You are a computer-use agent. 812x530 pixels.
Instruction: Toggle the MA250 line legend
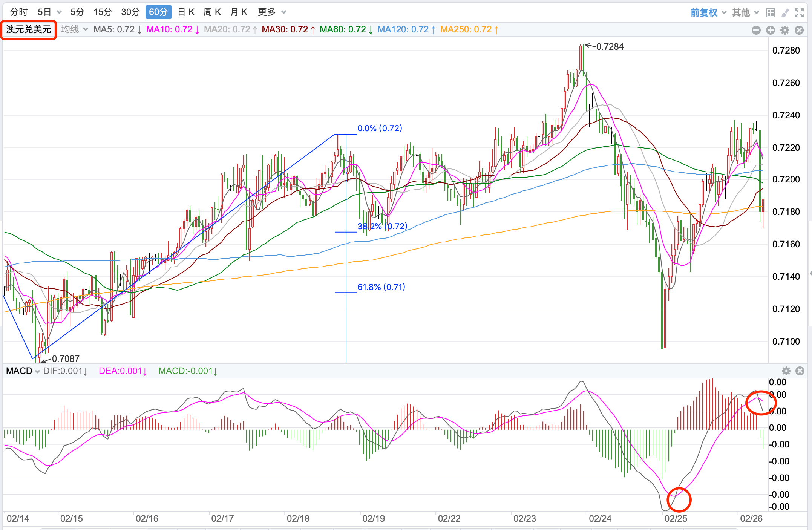(469, 29)
